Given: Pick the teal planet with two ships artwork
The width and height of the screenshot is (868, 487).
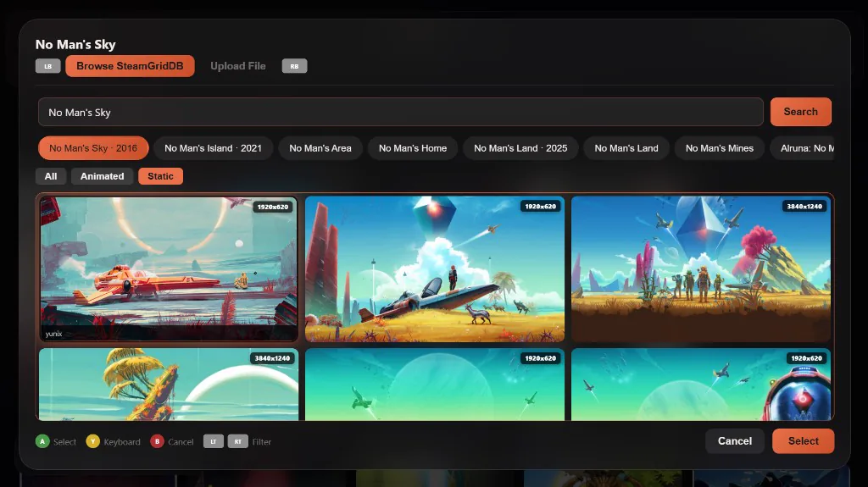Looking at the screenshot, I should pyautogui.click(x=435, y=384).
